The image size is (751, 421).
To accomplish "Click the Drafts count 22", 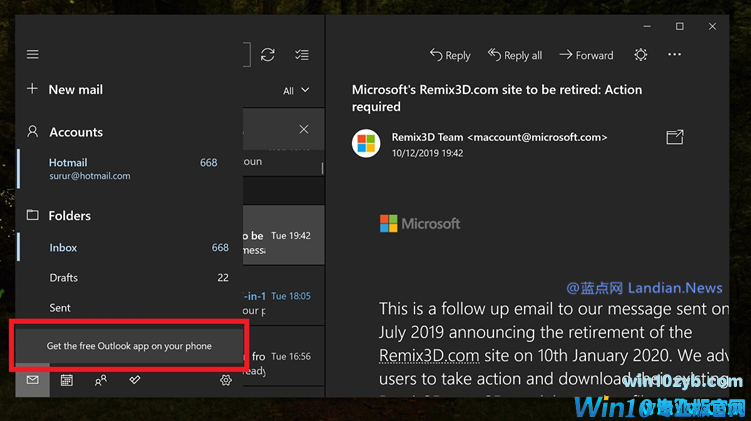I will [x=223, y=278].
